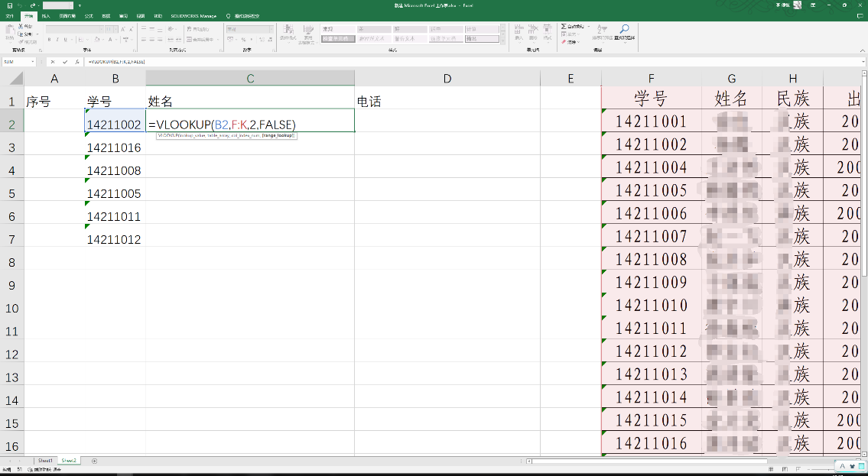
Task: Click the AutoSum sigma icon
Action: point(564,26)
